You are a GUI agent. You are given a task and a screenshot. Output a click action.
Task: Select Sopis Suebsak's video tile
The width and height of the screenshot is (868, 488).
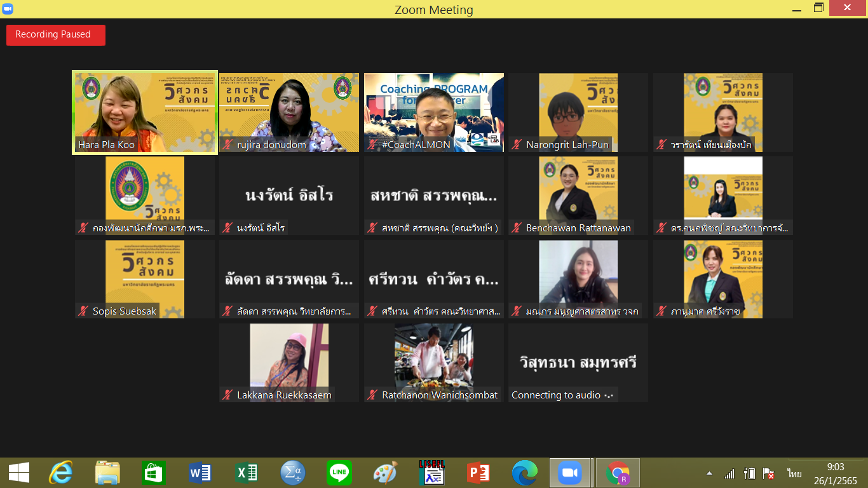(x=145, y=279)
